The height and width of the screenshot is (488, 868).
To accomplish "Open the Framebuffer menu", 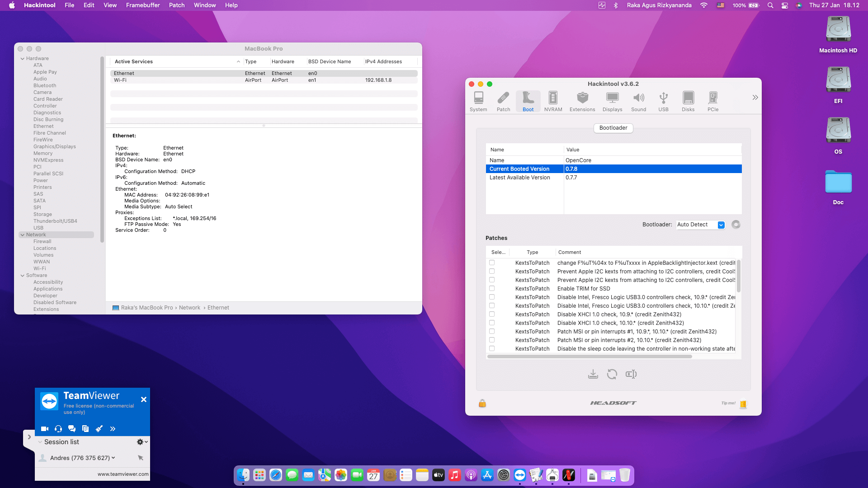I will tap(143, 5).
